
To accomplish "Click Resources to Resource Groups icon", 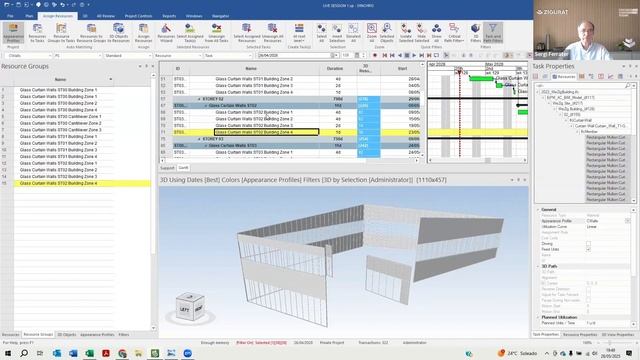I will 91,33.
